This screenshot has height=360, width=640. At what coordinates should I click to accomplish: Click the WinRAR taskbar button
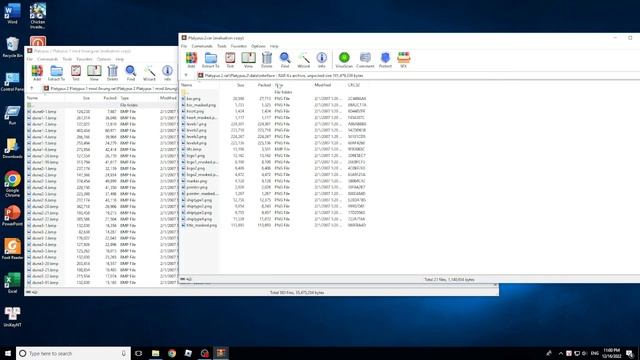[221, 353]
